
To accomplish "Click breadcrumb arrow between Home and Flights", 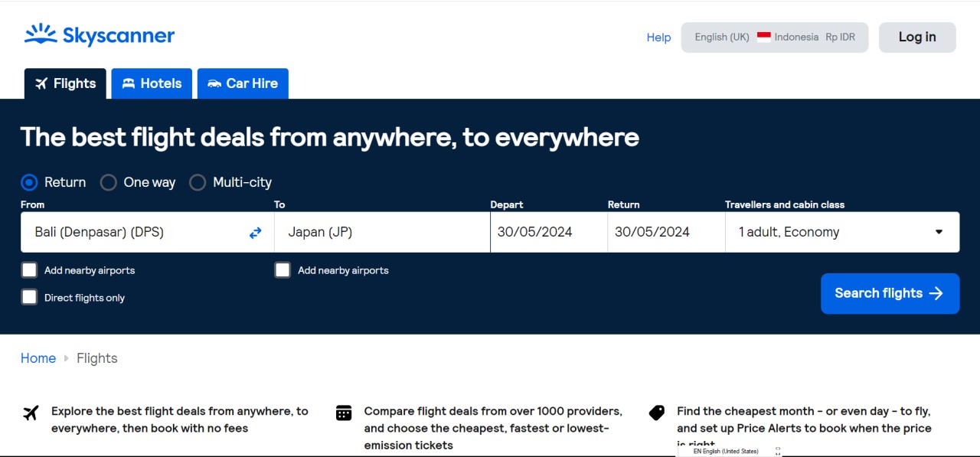I will pos(67,358).
